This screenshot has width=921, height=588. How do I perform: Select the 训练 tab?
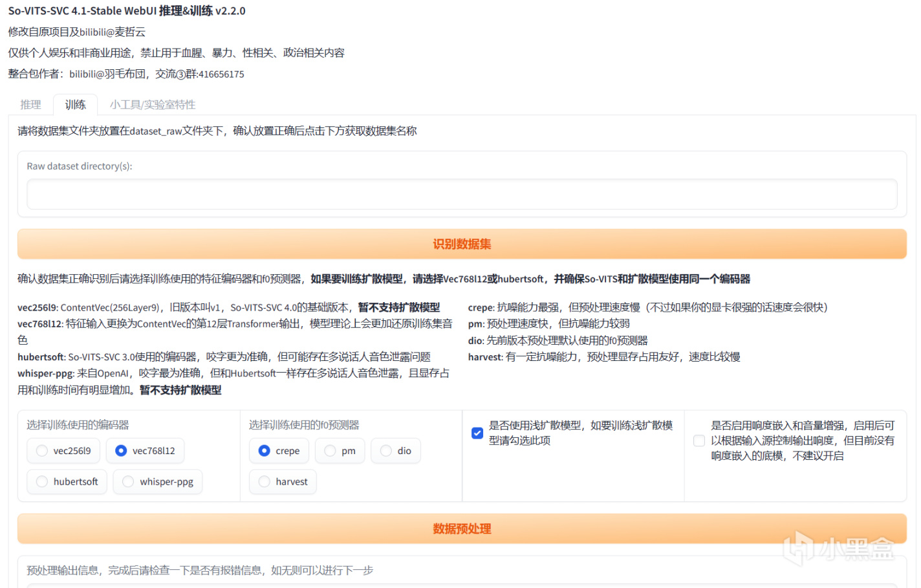click(75, 105)
